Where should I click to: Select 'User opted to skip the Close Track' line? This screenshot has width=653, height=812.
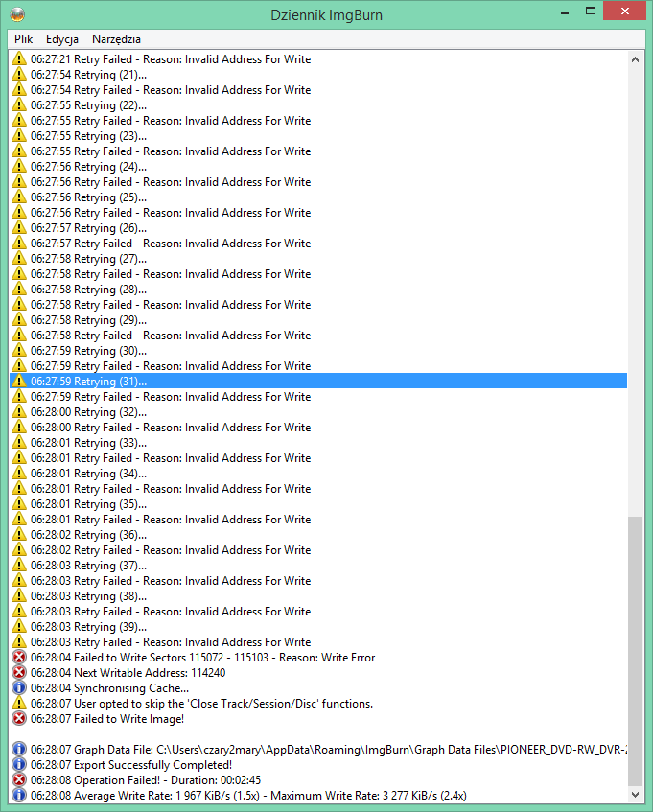click(318, 704)
